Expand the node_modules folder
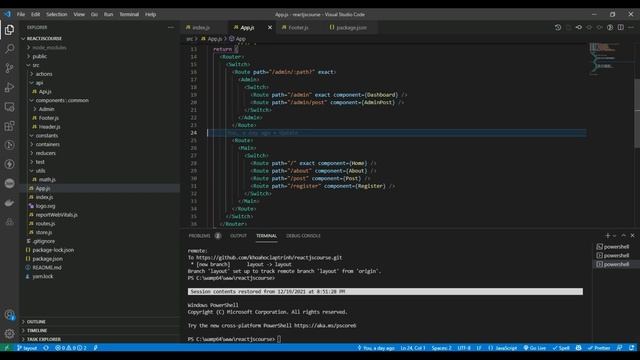 point(100,47)
